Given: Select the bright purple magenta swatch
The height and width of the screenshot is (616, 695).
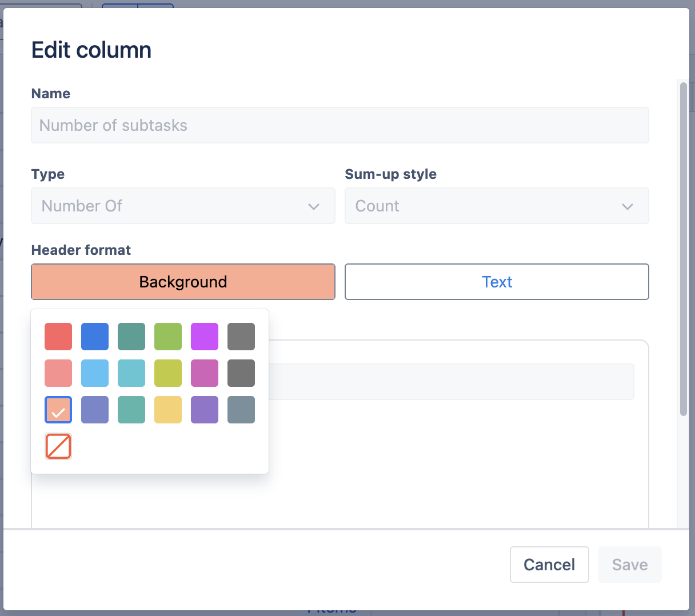Looking at the screenshot, I should click(205, 337).
